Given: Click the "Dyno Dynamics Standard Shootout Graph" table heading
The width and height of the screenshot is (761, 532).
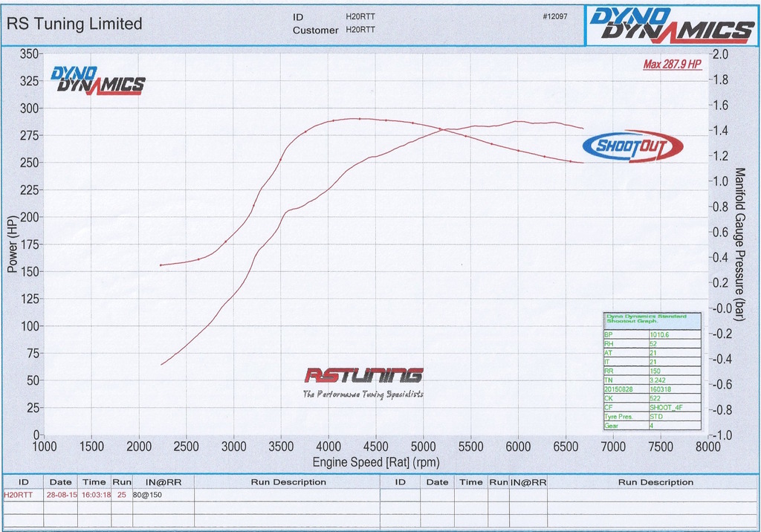Looking at the screenshot, I should [x=646, y=319].
